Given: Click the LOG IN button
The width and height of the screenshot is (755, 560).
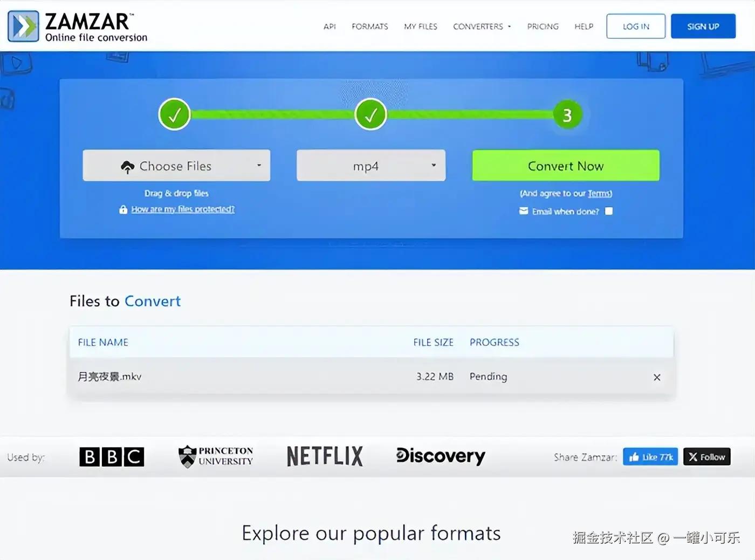Looking at the screenshot, I should coord(636,26).
